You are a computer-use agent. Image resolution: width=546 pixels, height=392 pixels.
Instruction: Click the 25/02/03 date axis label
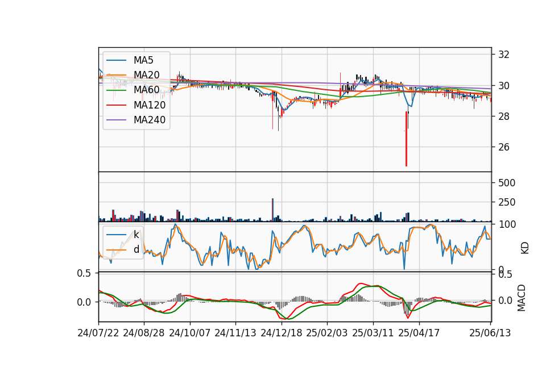(326, 333)
